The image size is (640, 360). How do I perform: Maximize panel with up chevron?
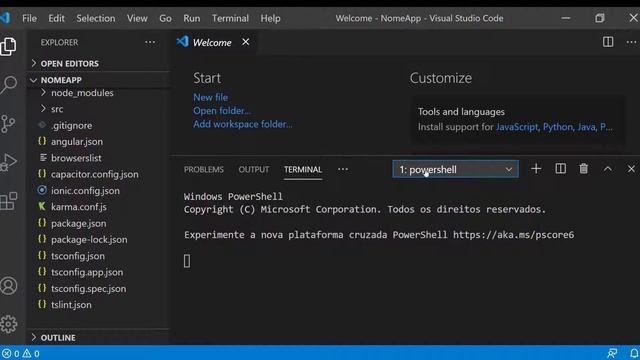pyautogui.click(x=608, y=169)
